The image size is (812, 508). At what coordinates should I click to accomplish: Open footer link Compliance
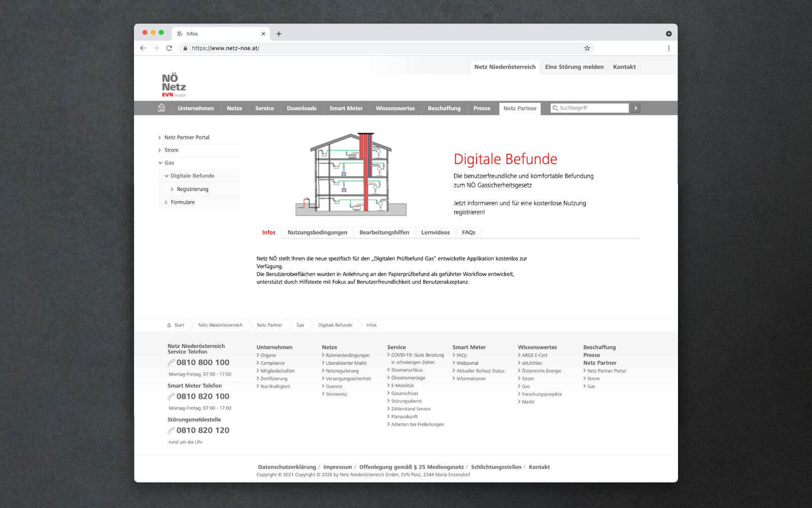273,363
